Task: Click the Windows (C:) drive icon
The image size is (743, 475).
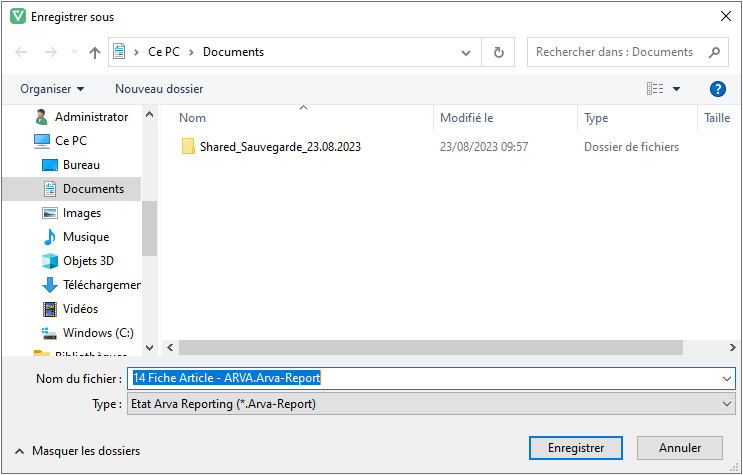Action: 49,333
